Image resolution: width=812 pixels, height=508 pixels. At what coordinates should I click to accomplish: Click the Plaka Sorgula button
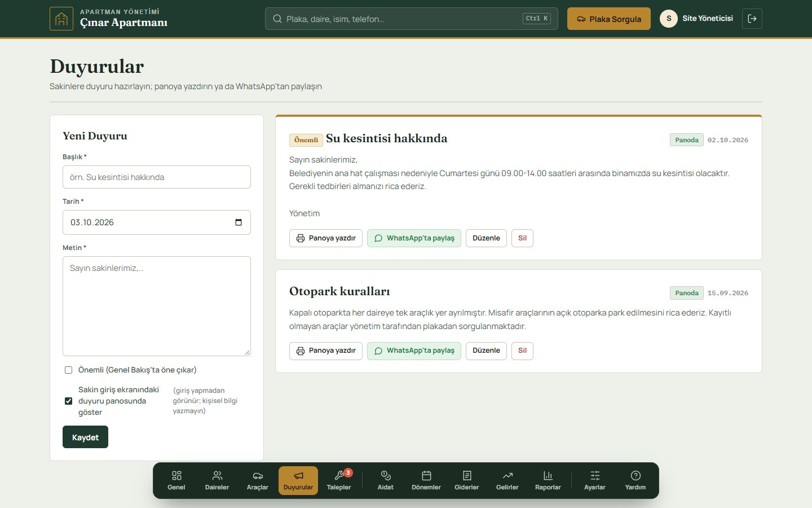(x=609, y=19)
